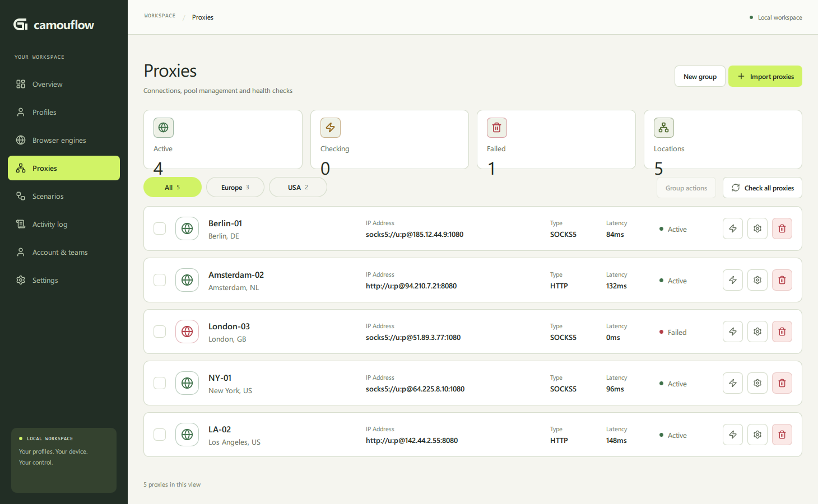Image resolution: width=818 pixels, height=504 pixels.
Task: Test the Berlin-01 proxy with lightning icon
Action: 733,228
